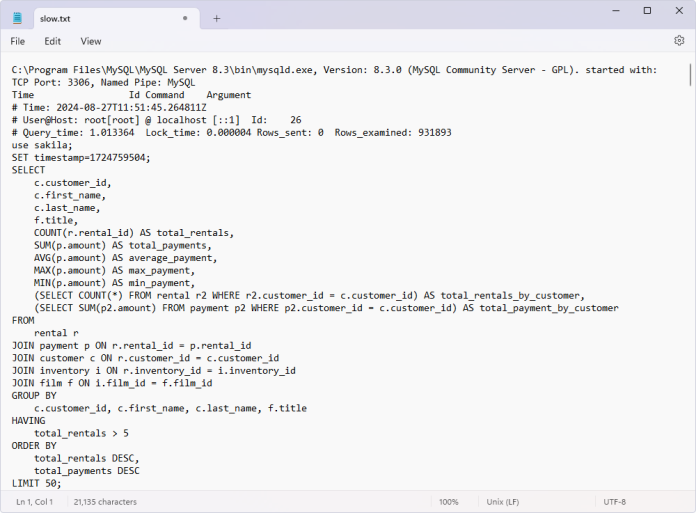The image size is (696, 513).
Task: Place cursor on the use sakila; line
Action: pyautogui.click(x=42, y=145)
